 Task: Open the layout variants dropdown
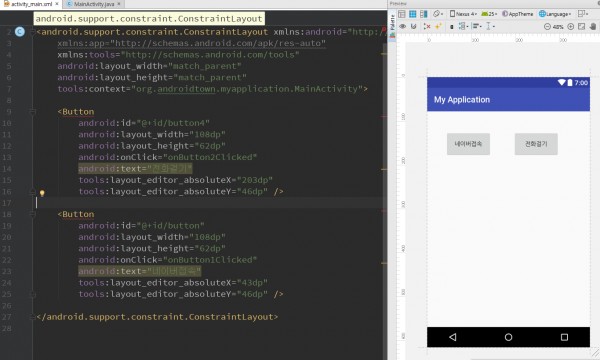(x=583, y=14)
